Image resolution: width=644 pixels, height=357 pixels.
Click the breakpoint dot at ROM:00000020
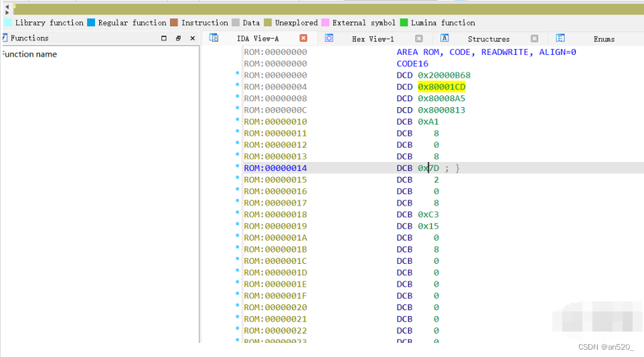click(x=238, y=305)
